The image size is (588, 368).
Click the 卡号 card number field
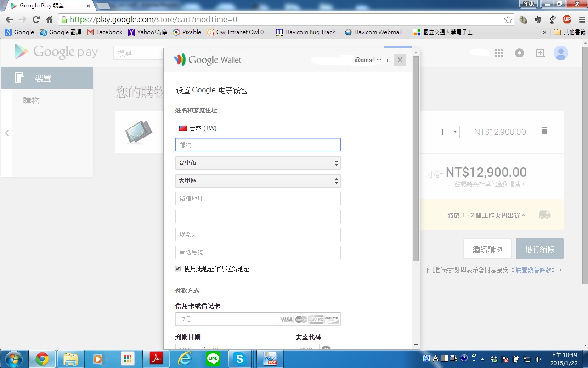258,319
